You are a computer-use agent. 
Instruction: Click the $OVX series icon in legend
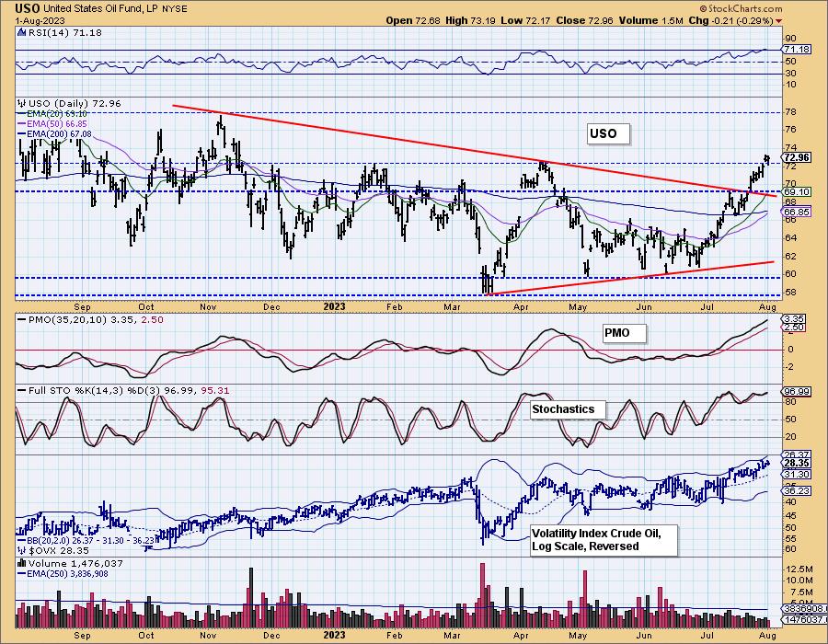(x=22, y=550)
